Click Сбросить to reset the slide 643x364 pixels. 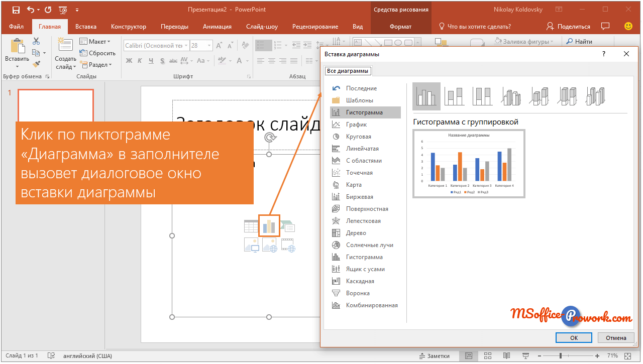point(97,53)
